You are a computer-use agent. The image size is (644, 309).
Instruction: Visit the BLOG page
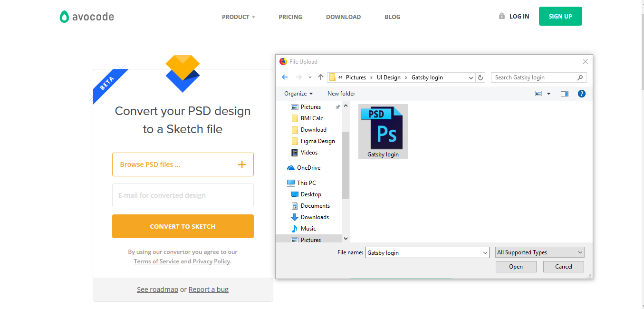392,17
